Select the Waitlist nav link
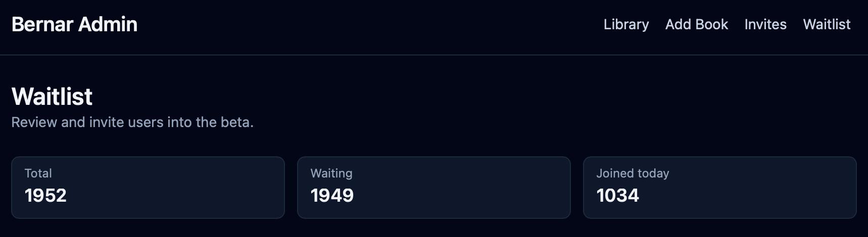Image resolution: width=868 pixels, height=237 pixels. tap(827, 24)
